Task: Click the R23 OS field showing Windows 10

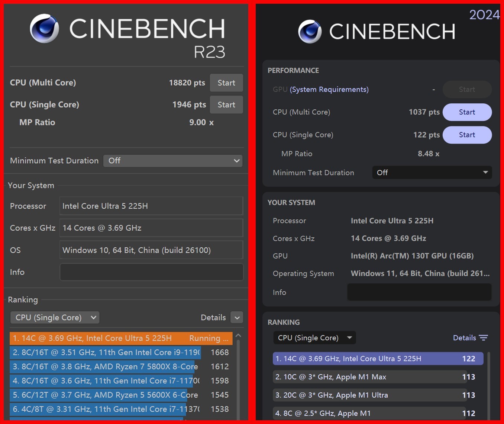Action: point(151,250)
